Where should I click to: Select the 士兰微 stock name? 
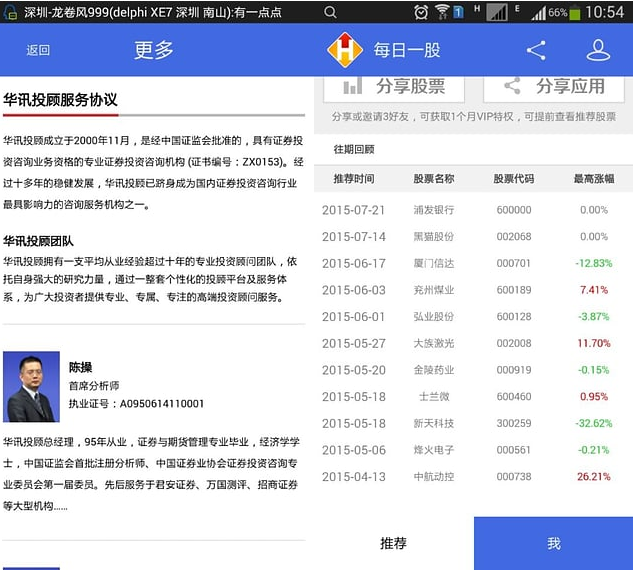[x=434, y=396]
